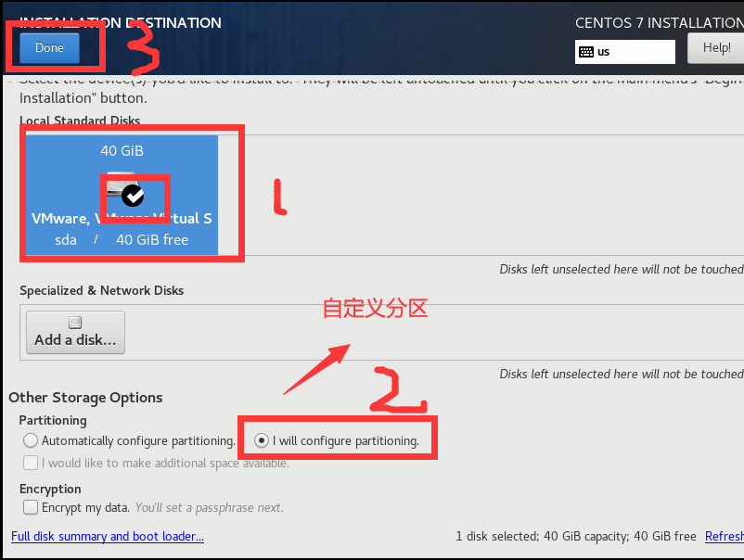
Task: Click the hard drive icon in the disk tile
Action: point(121,184)
